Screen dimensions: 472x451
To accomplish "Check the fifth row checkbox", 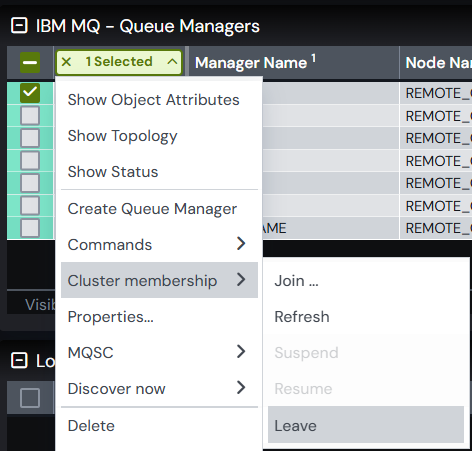I will click(30, 183).
